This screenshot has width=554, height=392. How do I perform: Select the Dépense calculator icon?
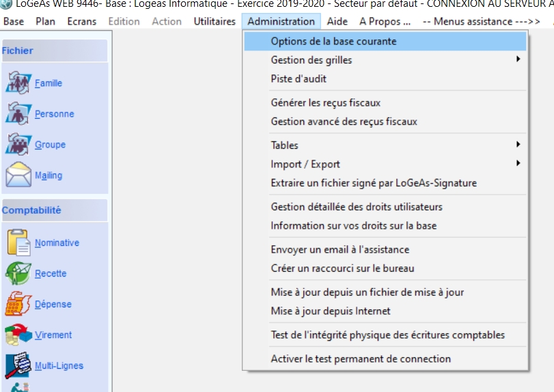pyautogui.click(x=18, y=304)
